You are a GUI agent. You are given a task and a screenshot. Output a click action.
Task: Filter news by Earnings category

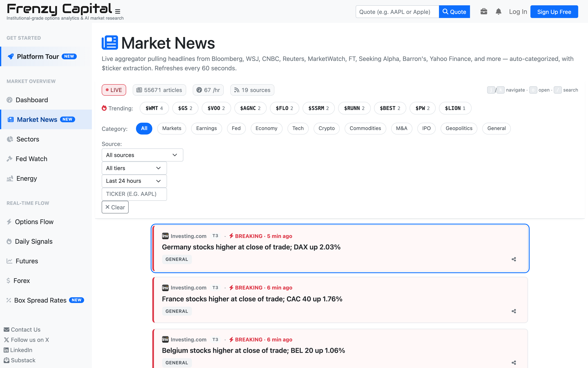207,128
